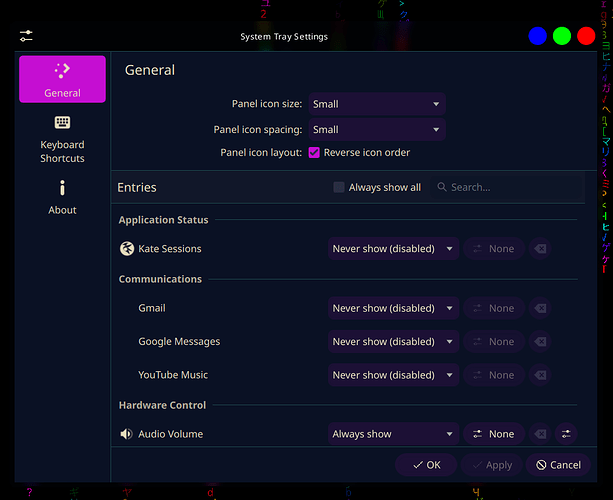Click the settings sliders icon in title bar
613x500 pixels.
point(26,36)
